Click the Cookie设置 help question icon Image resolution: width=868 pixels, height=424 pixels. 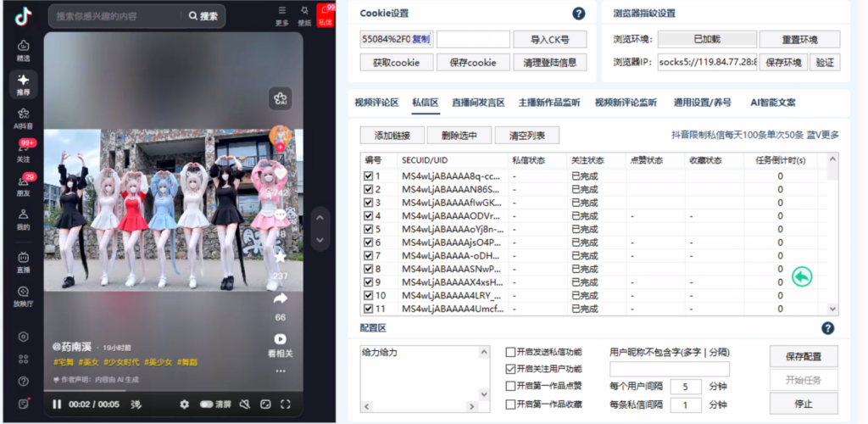pos(579,14)
